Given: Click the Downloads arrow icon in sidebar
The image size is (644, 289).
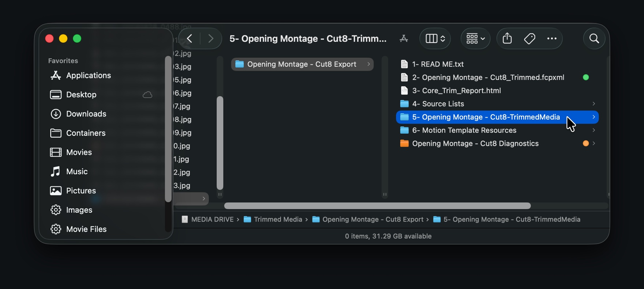Looking at the screenshot, I should [56, 114].
